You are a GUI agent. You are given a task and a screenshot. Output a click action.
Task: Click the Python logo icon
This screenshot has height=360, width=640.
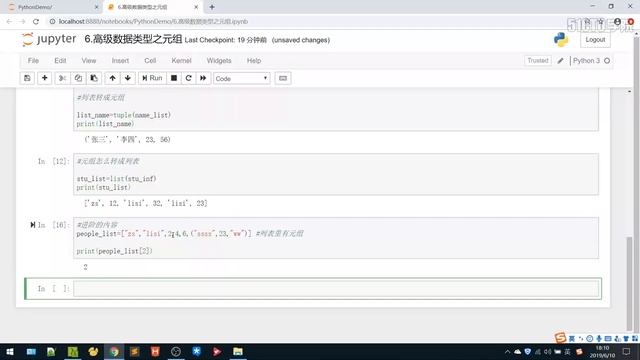pos(561,40)
